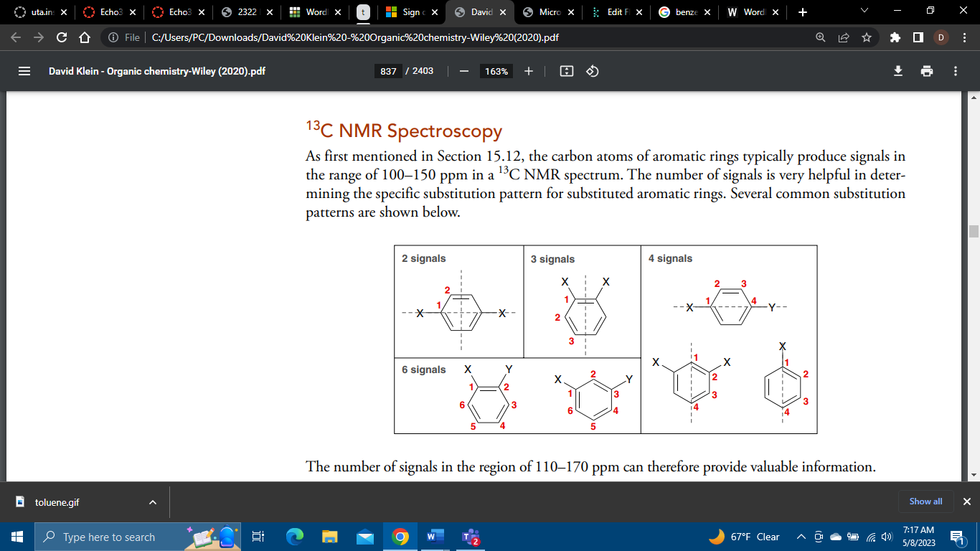Open the Chrome home page
The height and width of the screenshot is (551, 980).
[84, 37]
